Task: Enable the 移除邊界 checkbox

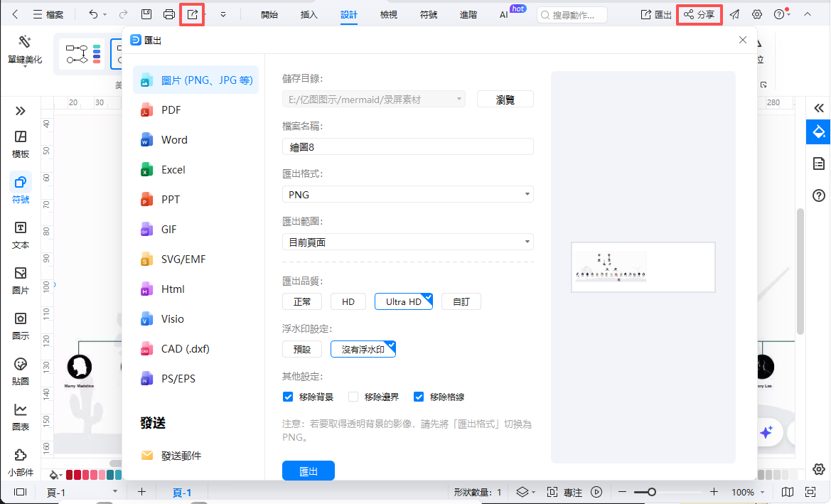Action: pos(353,397)
